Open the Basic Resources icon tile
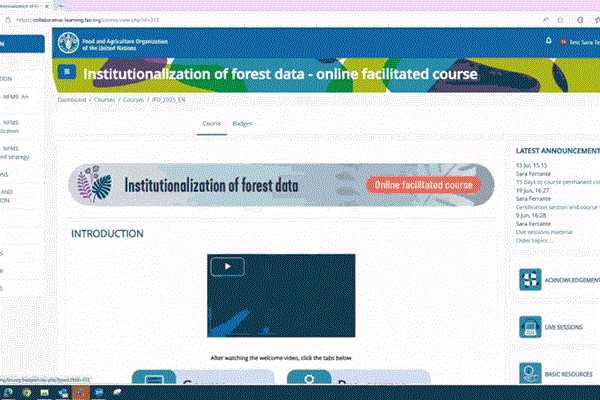Viewport: 600px width, 400px height. 530,373
